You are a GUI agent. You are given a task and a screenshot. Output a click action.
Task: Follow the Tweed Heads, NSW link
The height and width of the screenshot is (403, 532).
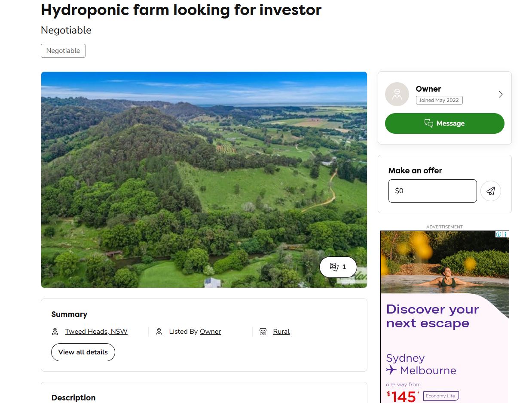click(x=96, y=331)
